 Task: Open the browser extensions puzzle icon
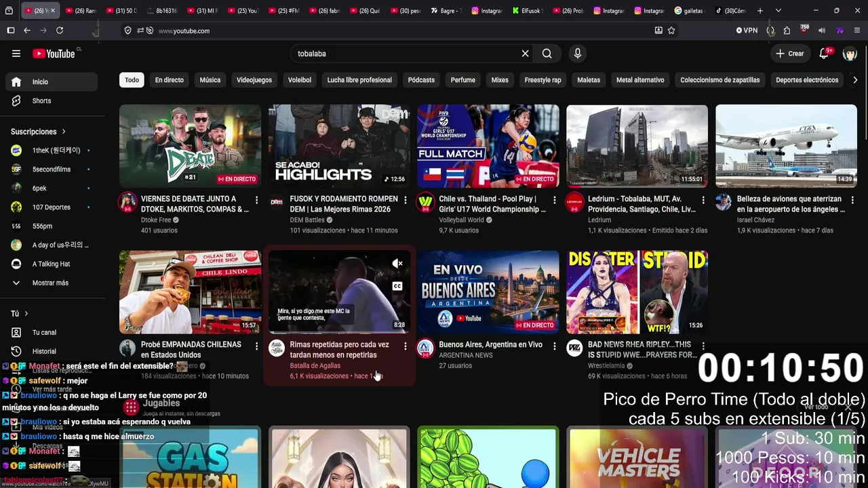tap(787, 30)
